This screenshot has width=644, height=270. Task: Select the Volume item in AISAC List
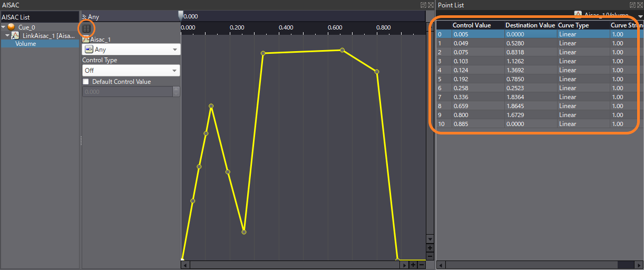(x=26, y=44)
